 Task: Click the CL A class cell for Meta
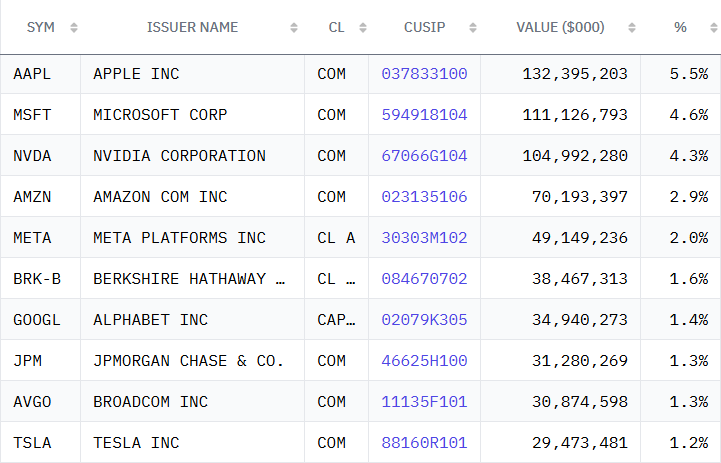pyautogui.click(x=336, y=238)
